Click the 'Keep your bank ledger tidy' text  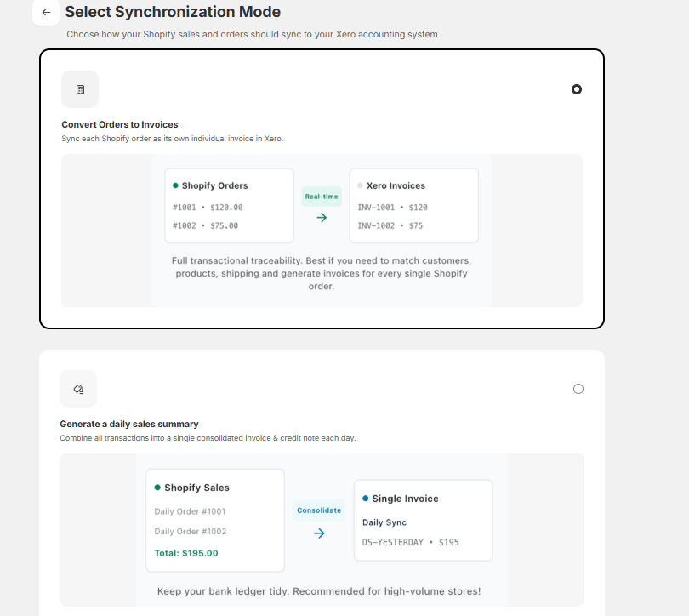click(x=319, y=591)
